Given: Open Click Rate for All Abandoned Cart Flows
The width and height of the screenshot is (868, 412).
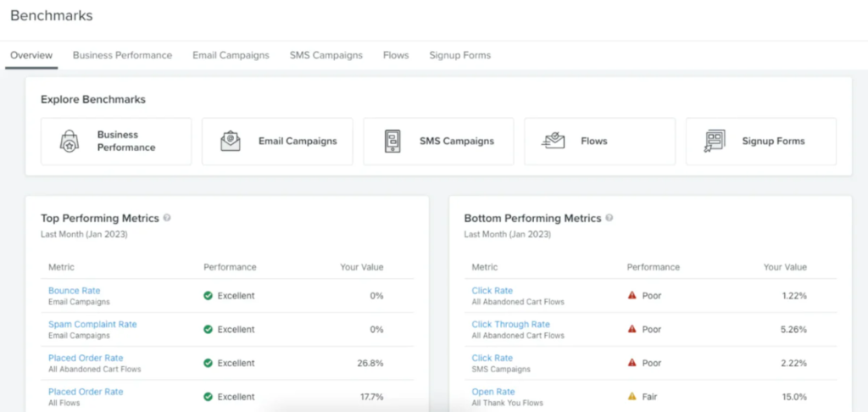Looking at the screenshot, I should [x=492, y=291].
